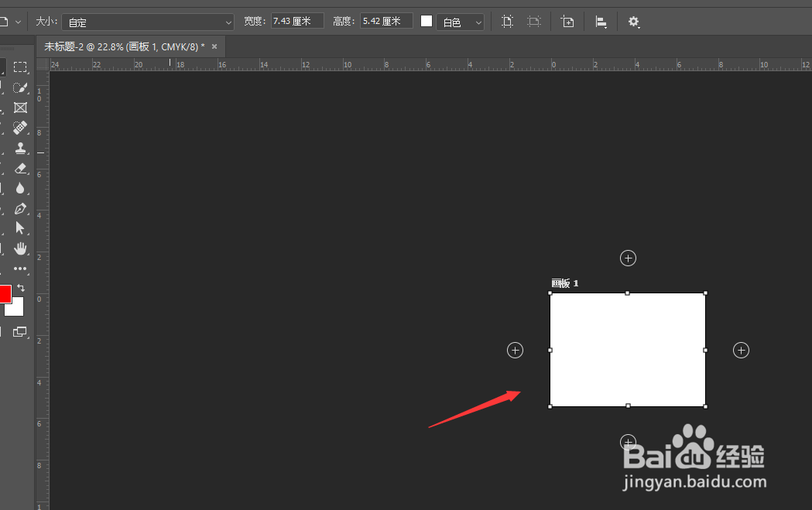Viewport: 812px width, 510px height.
Task: Select the Clone Stamp tool
Action: pyautogui.click(x=20, y=148)
